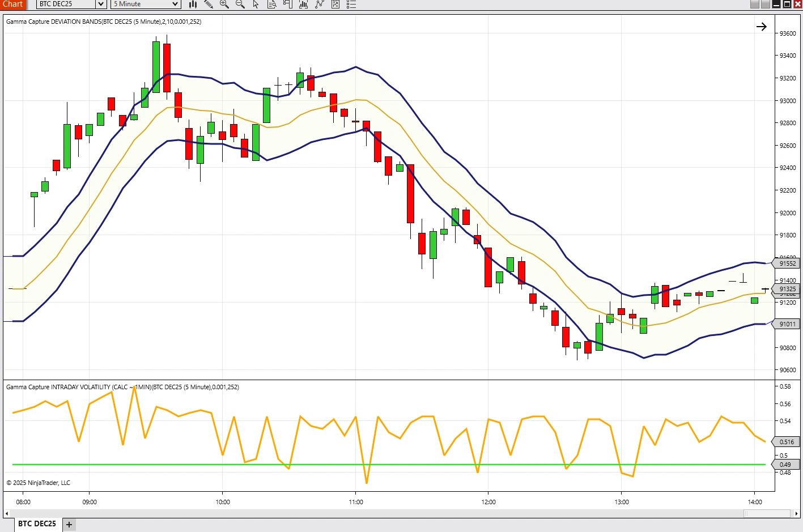Open the chart style selector icon
Viewport: 803px width, 532px height.
click(193, 5)
